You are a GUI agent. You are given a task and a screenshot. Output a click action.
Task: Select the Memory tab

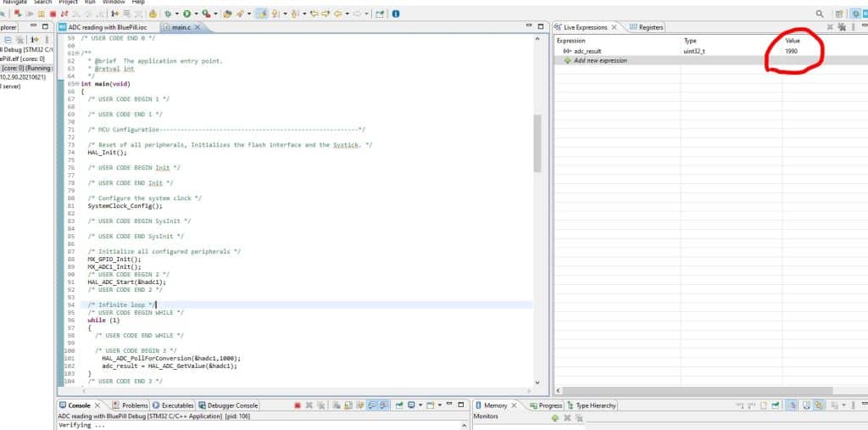pos(496,405)
